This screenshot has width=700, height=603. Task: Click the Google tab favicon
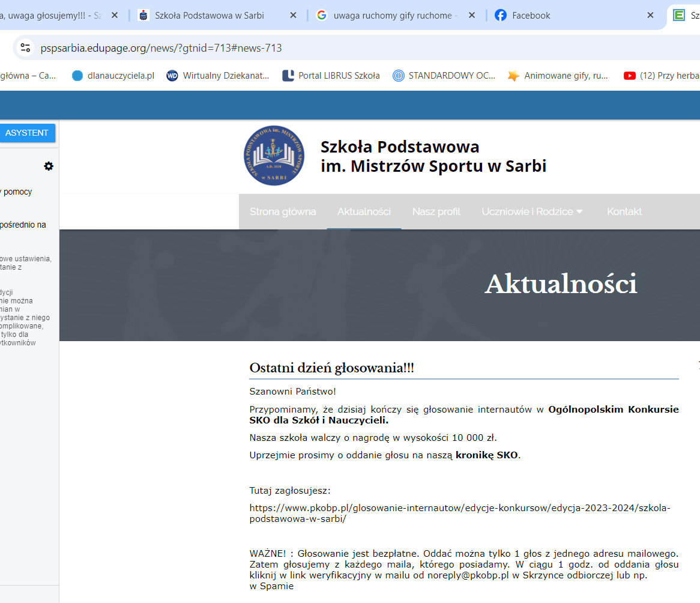[321, 15]
